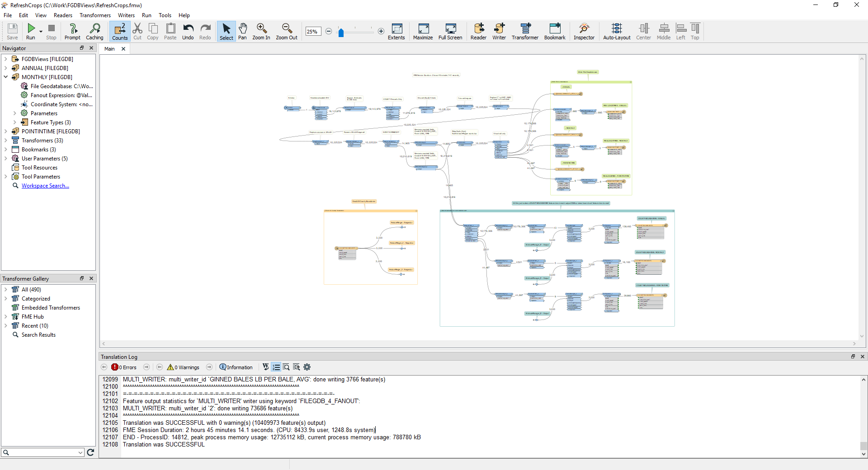Toggle the 0 Errors log filter
Viewport: 868px width, 470px height.
[x=124, y=367]
